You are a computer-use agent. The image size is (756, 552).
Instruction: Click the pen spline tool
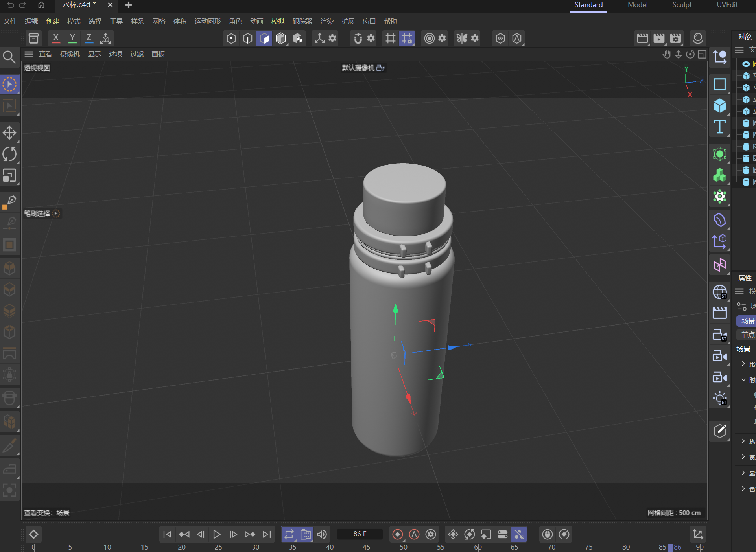[9, 202]
